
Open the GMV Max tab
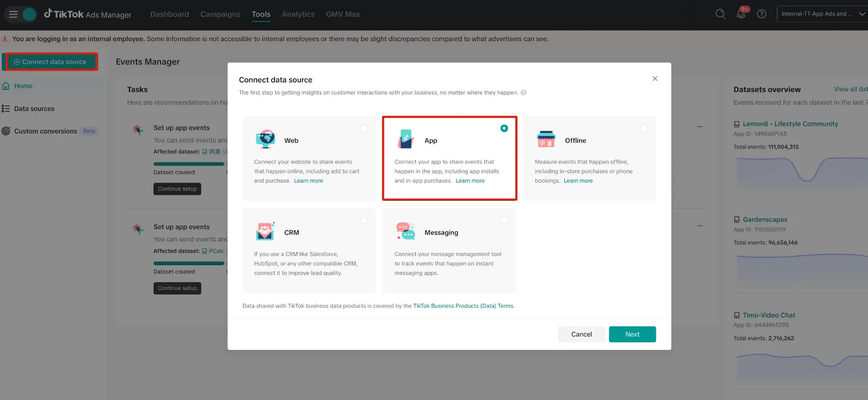pos(343,14)
